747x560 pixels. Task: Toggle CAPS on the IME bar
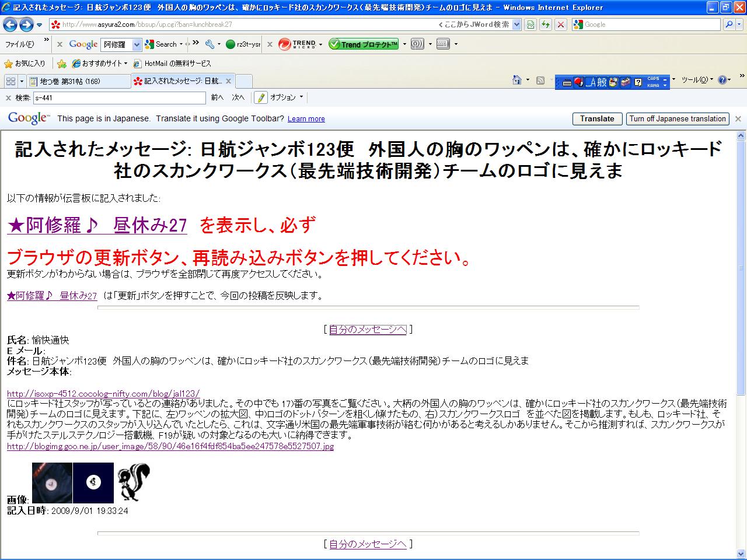click(653, 79)
